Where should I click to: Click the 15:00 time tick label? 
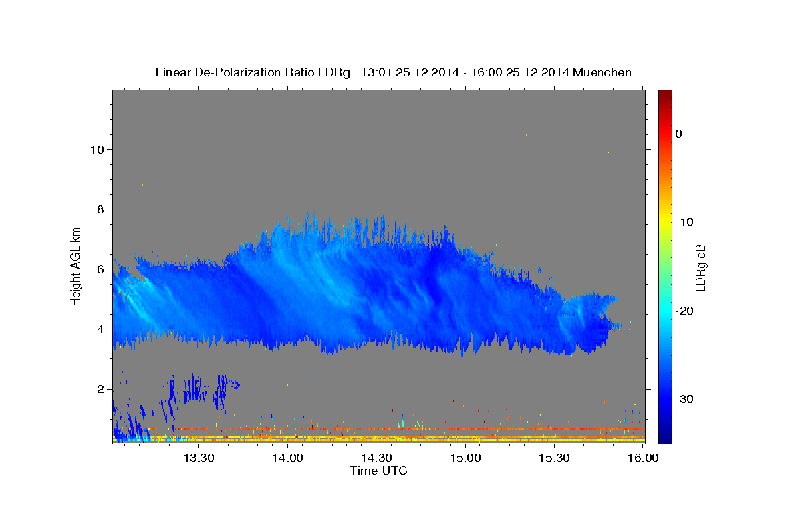pyautogui.click(x=465, y=458)
